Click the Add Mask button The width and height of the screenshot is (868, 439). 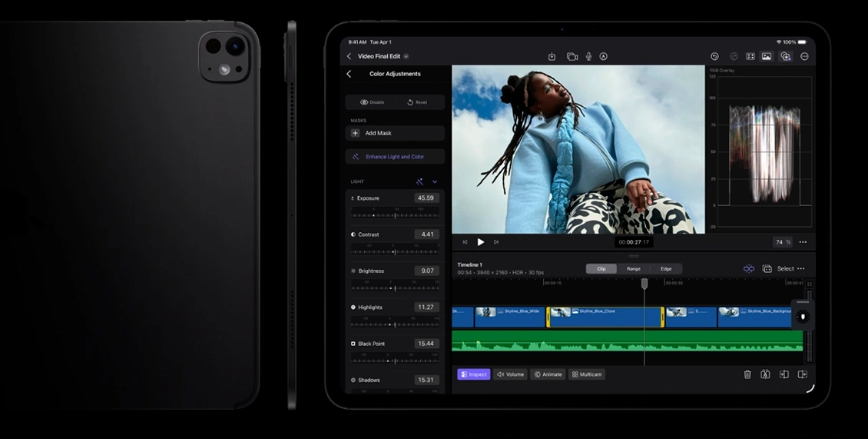[x=395, y=133]
